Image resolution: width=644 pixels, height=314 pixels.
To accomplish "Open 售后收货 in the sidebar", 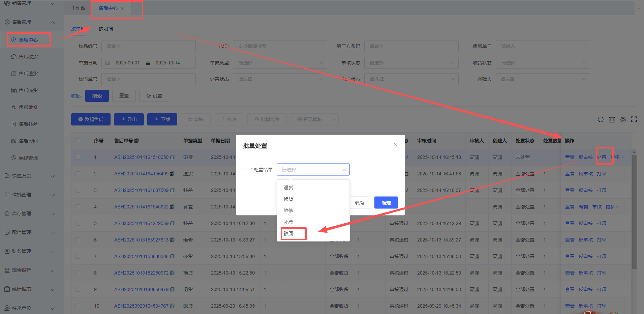I will [28, 57].
